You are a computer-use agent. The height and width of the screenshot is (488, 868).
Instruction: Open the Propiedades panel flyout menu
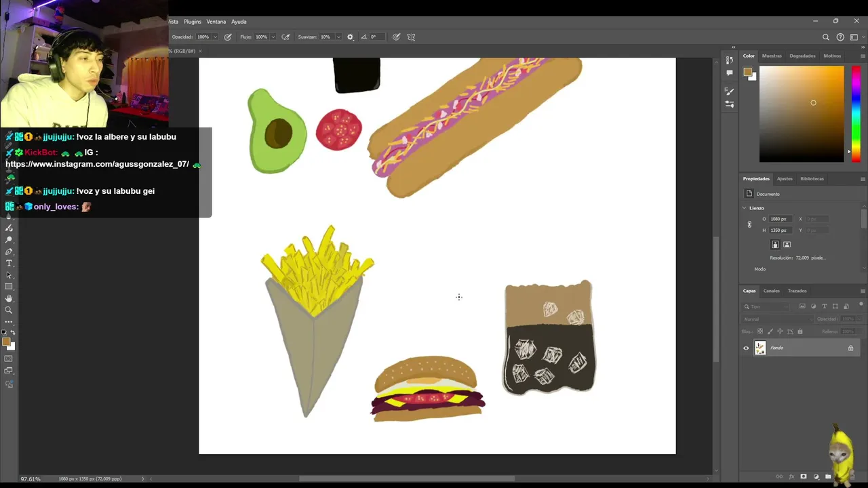pyautogui.click(x=863, y=179)
